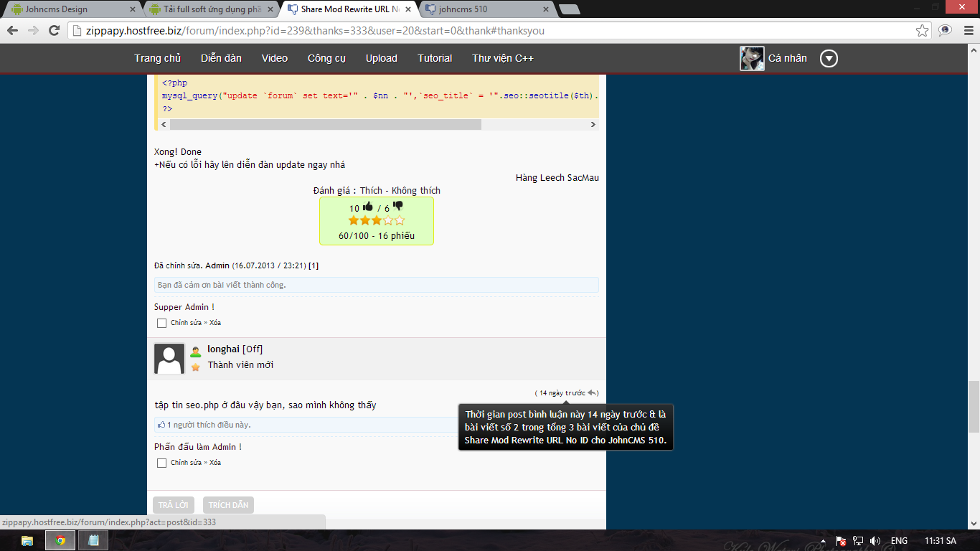Close the 'Tải full soft ứng dụng' tab
The width and height of the screenshot is (980, 551).
[270, 9]
